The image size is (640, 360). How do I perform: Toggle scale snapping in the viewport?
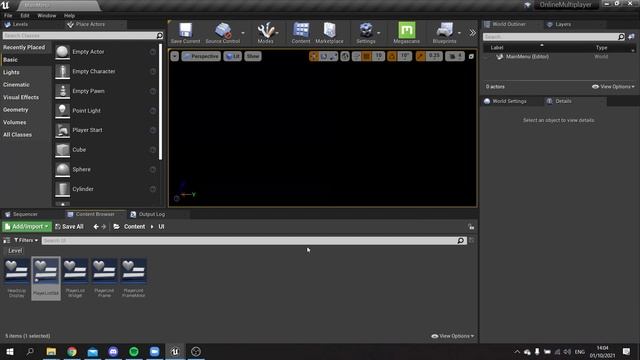click(420, 56)
